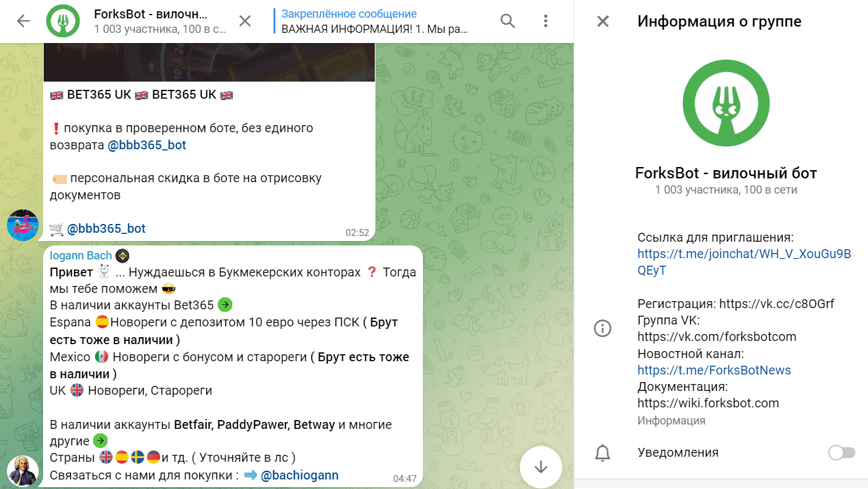Click the wiki.forksbot.com documentation address
Screen dimensions: 868x489
click(x=708, y=403)
